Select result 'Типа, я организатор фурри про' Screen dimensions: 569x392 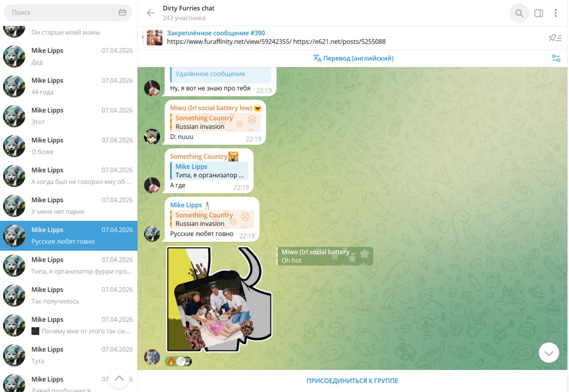pyautogui.click(x=69, y=265)
